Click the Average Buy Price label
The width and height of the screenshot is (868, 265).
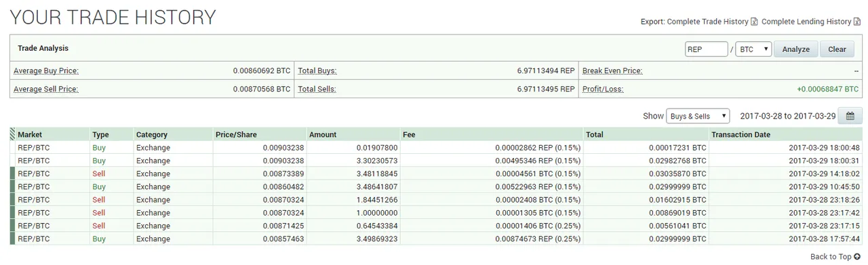click(46, 70)
